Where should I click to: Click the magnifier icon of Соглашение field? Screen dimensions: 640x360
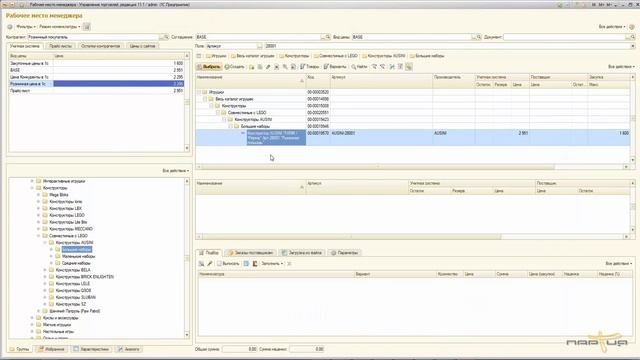[327, 37]
